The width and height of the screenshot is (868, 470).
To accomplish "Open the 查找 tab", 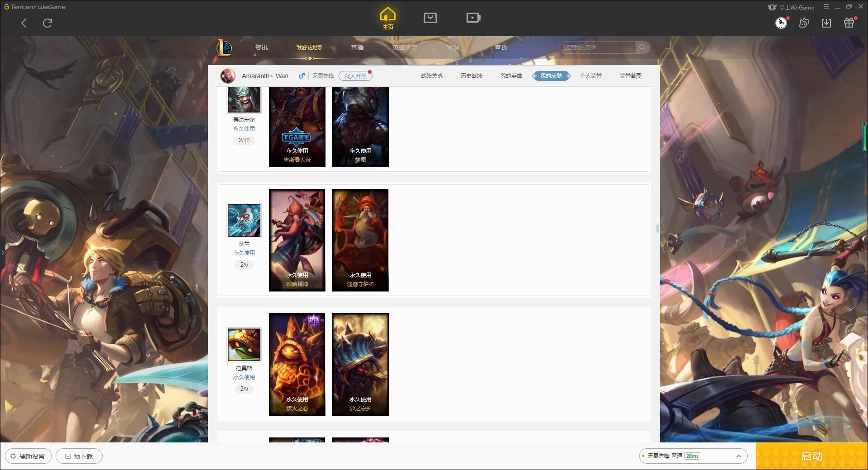I will [x=500, y=47].
